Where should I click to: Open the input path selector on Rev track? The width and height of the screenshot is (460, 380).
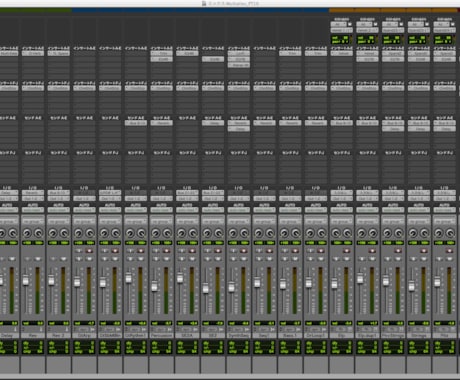click(x=33, y=193)
